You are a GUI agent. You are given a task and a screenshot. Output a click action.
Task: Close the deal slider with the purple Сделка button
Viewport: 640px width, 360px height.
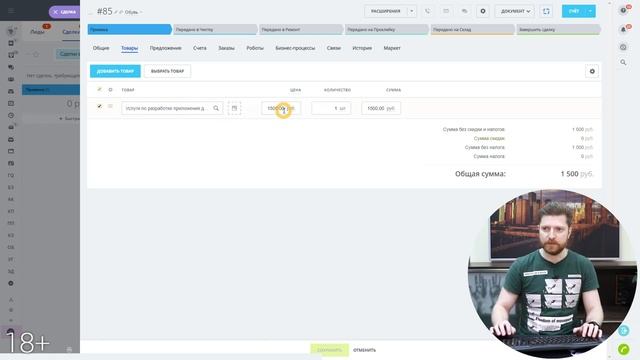64,12
